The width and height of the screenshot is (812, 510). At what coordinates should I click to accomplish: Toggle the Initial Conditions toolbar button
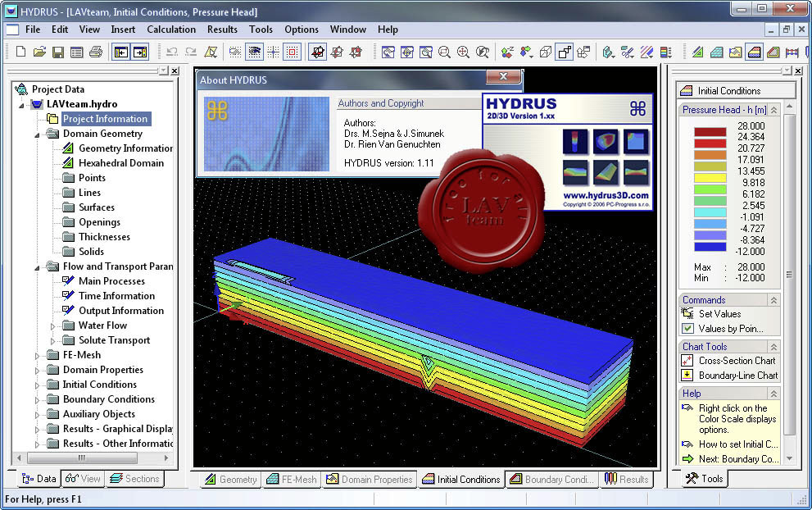(x=755, y=52)
